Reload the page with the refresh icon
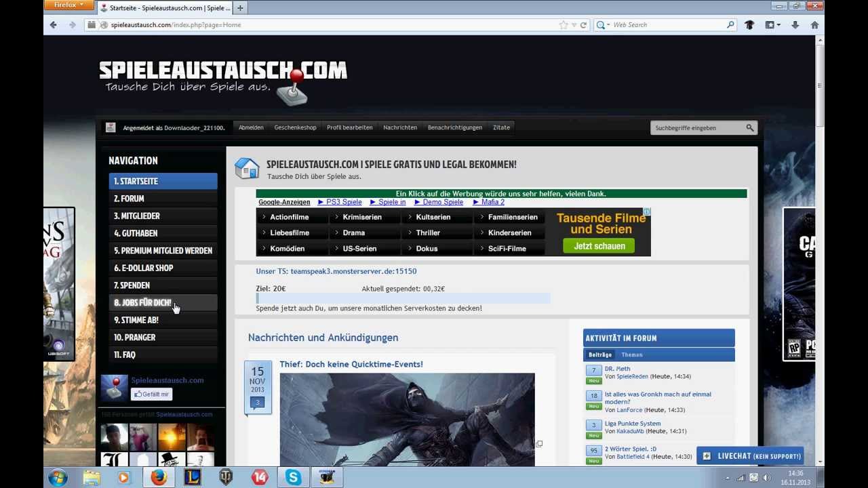This screenshot has width=868, height=488. coord(583,25)
